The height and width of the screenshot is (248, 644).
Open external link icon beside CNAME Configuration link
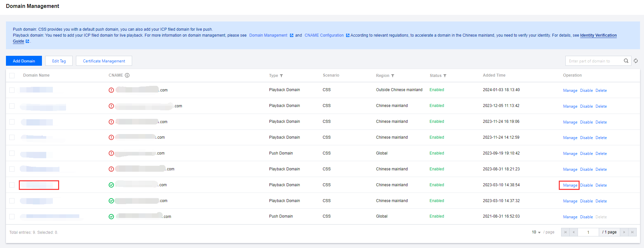(348, 35)
